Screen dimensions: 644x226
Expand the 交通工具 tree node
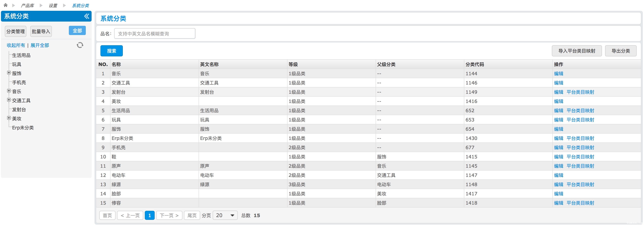pyautogui.click(x=9, y=100)
